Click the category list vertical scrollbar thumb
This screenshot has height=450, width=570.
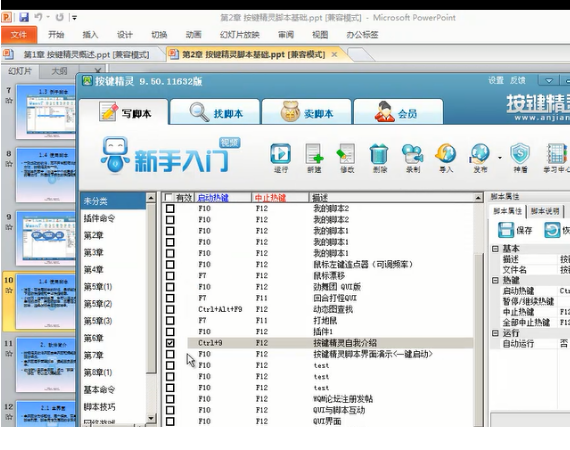click(151, 288)
